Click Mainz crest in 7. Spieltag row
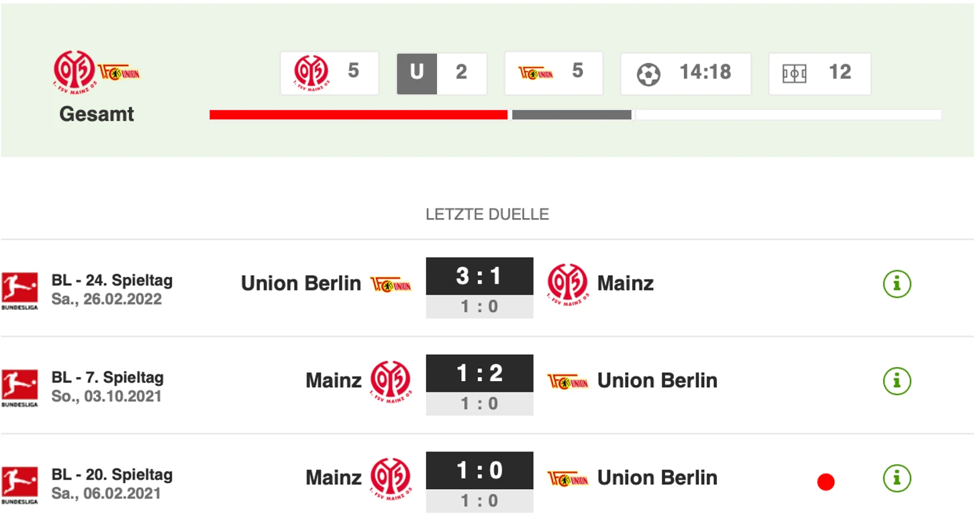 (391, 381)
